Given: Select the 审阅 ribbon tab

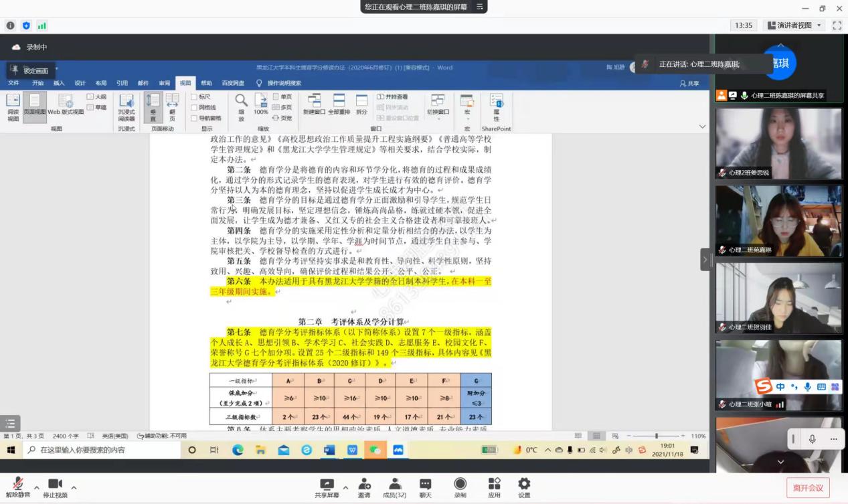Looking at the screenshot, I should 164,83.
